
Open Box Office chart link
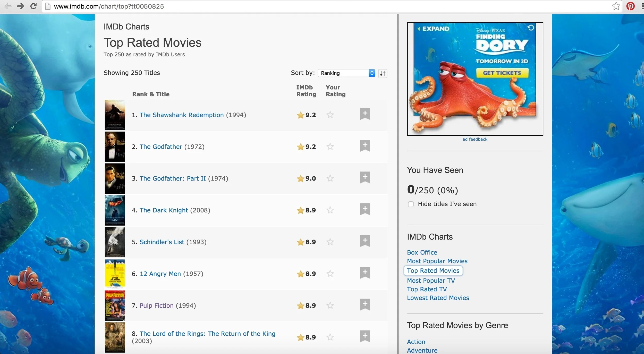click(422, 252)
